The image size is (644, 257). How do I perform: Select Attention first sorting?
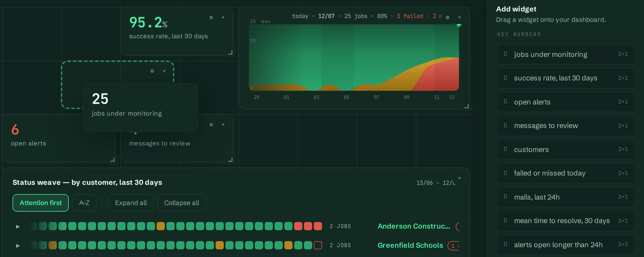pyautogui.click(x=41, y=203)
